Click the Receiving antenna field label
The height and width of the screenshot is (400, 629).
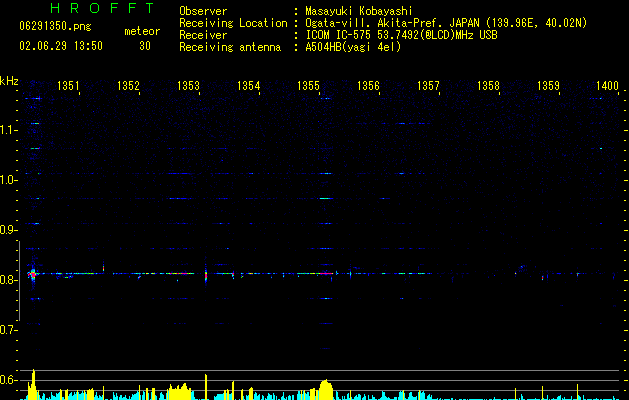tap(230, 47)
